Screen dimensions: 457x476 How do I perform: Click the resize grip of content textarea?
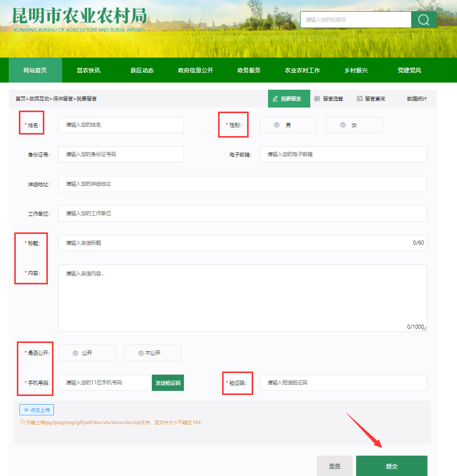pos(425,329)
